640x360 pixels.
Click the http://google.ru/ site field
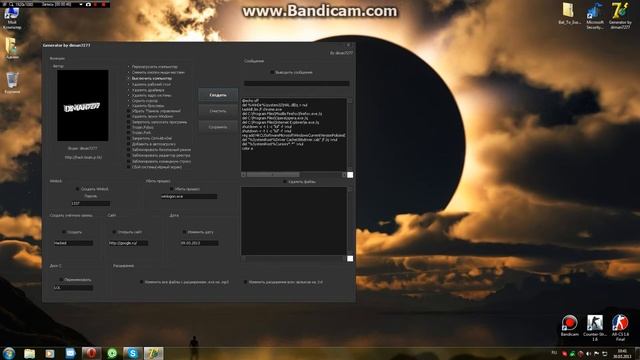coord(128,243)
